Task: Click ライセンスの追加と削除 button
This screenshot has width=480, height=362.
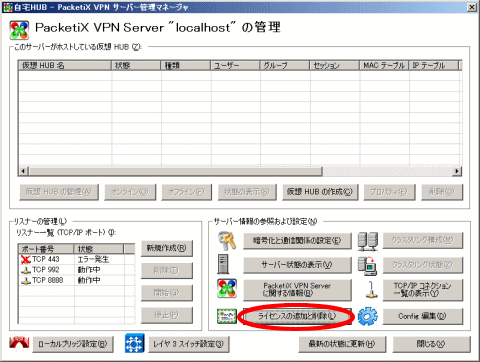Action: (x=297, y=316)
